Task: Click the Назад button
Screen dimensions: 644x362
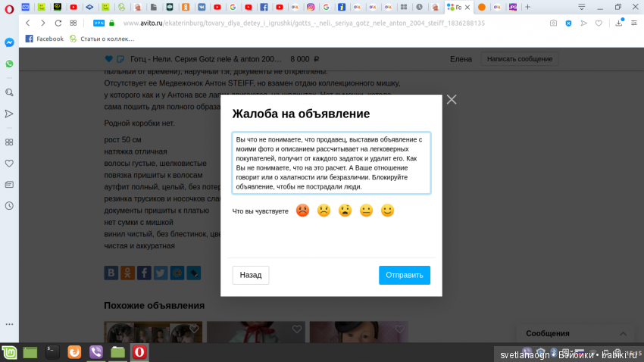Action: click(x=250, y=275)
